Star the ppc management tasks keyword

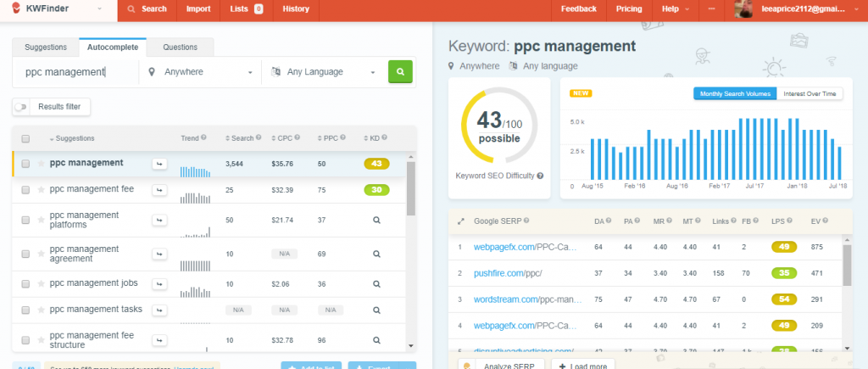pyautogui.click(x=41, y=310)
